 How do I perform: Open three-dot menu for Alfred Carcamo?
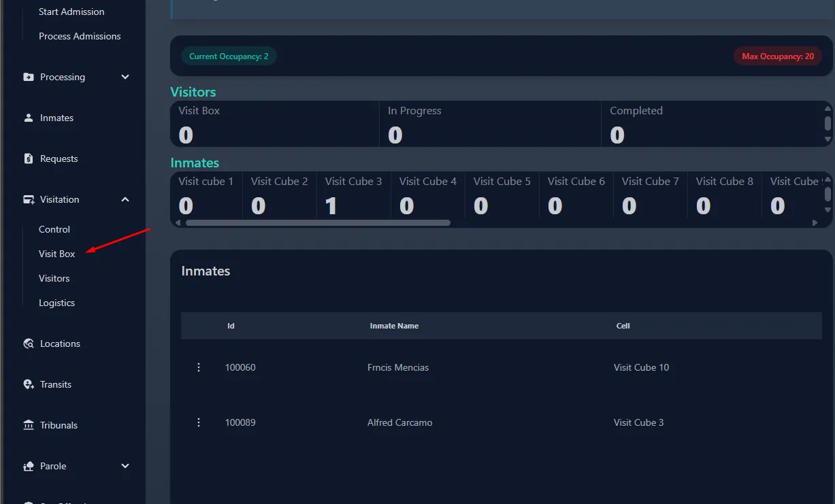point(199,422)
